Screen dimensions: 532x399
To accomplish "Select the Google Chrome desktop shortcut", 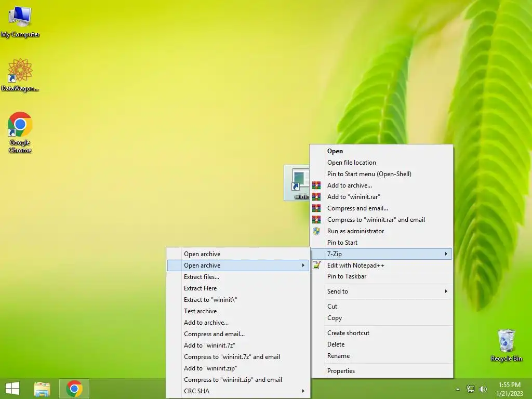I will [x=20, y=132].
